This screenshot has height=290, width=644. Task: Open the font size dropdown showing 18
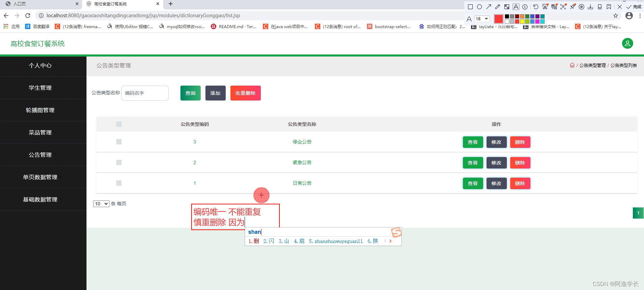coord(482,19)
